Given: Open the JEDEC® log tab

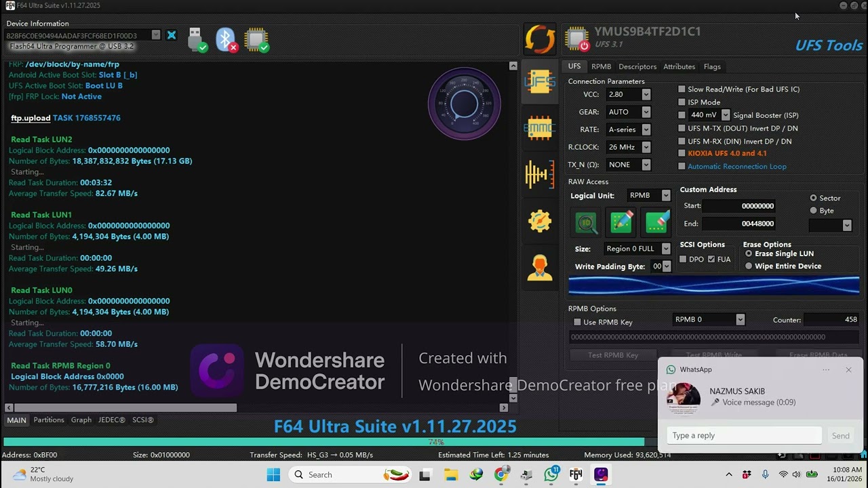Looking at the screenshot, I should 112,420.
